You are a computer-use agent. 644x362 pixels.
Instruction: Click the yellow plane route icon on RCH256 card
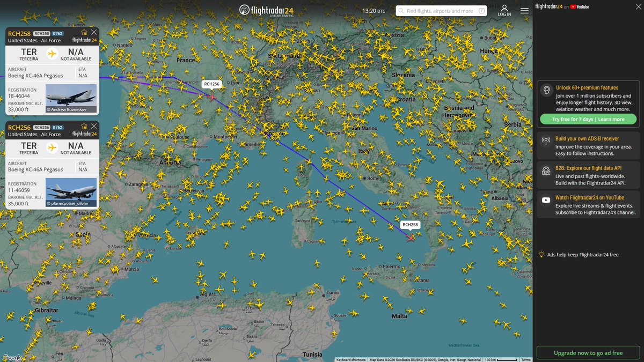click(52, 147)
